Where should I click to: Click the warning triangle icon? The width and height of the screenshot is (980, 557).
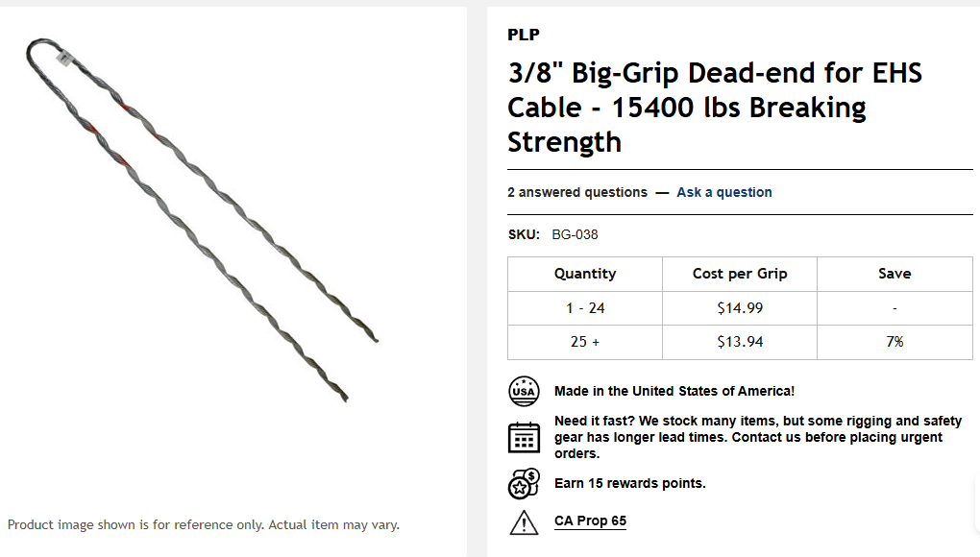(x=523, y=521)
